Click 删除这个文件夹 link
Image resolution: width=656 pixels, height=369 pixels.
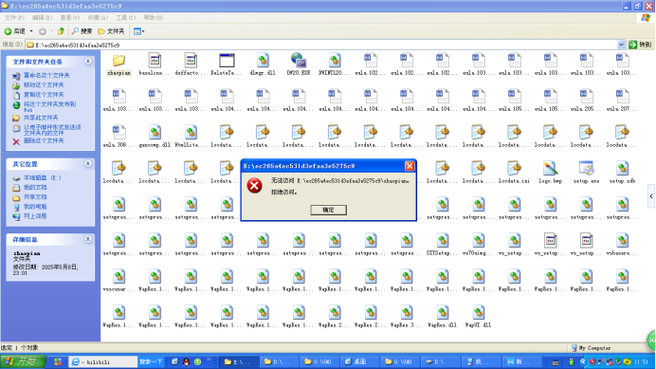(x=44, y=141)
